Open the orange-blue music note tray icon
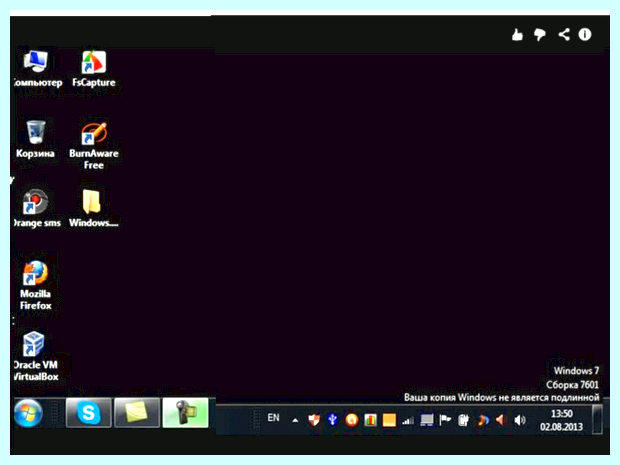The width and height of the screenshot is (620, 465). [x=482, y=420]
